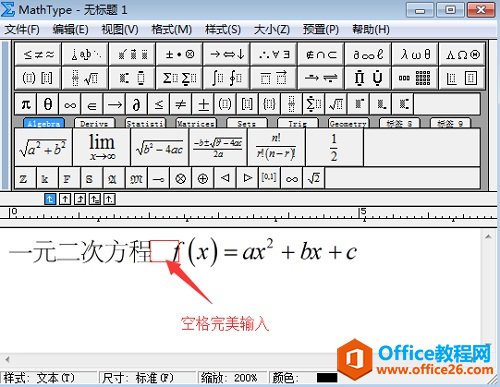Insert the partial derivative symbol
The width and height of the screenshot is (500, 387).
click(x=136, y=105)
